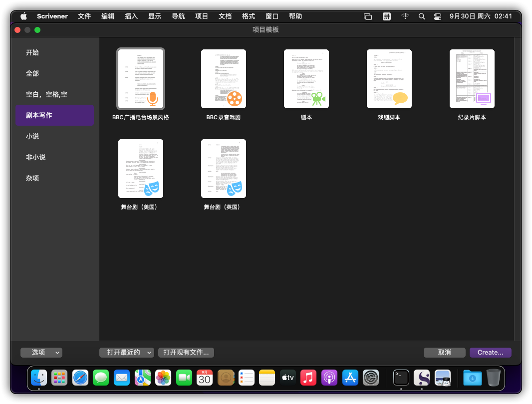Open Mail from the Dock
This screenshot has width=532, height=404.
(x=121, y=378)
